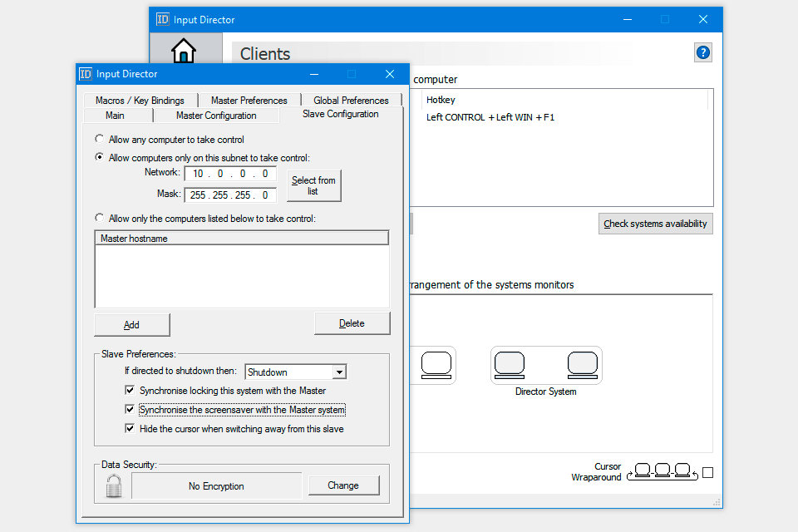Select the Director System right monitor icon

(x=582, y=365)
